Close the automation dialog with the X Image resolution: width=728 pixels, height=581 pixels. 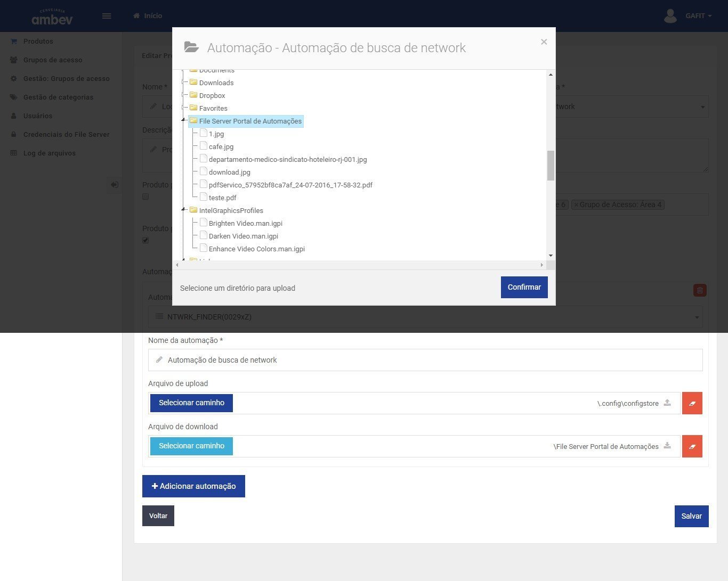(x=544, y=42)
